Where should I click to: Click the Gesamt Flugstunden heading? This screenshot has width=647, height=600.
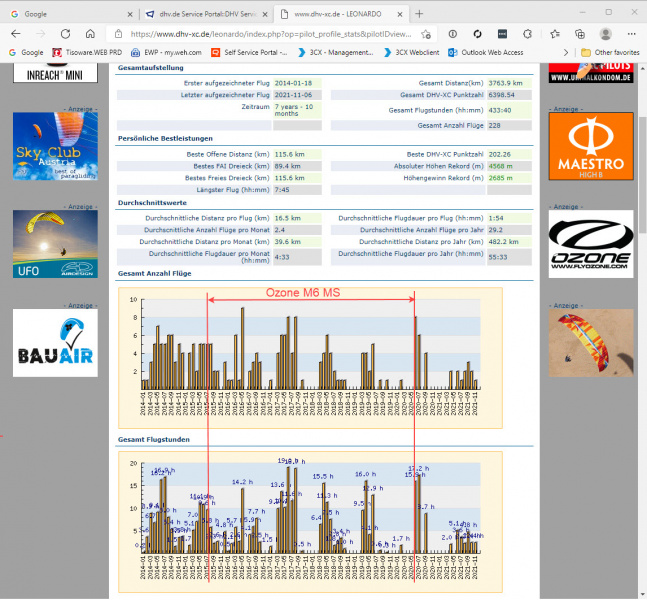click(154, 439)
